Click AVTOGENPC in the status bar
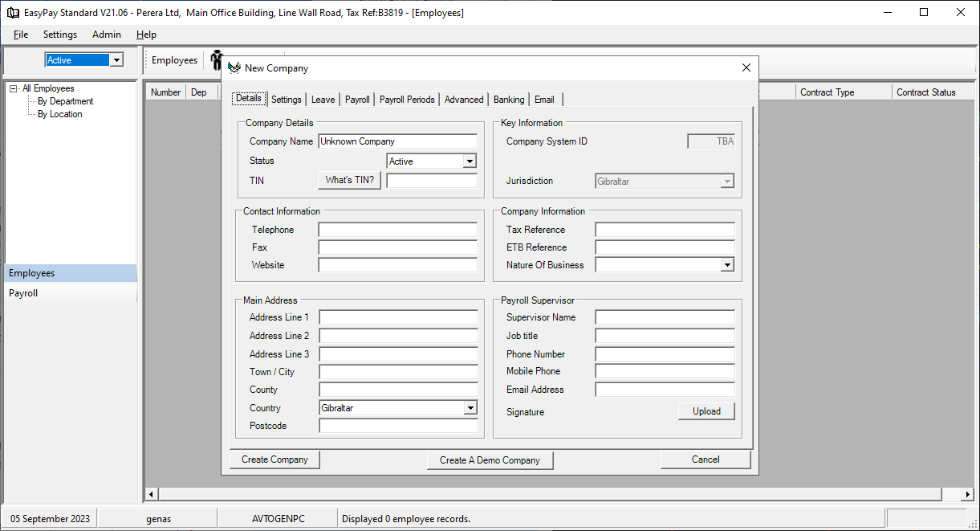The image size is (980, 531). coord(278,519)
